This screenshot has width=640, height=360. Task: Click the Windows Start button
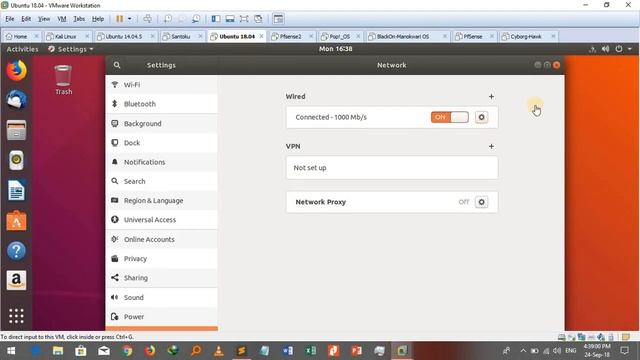pos(11,351)
